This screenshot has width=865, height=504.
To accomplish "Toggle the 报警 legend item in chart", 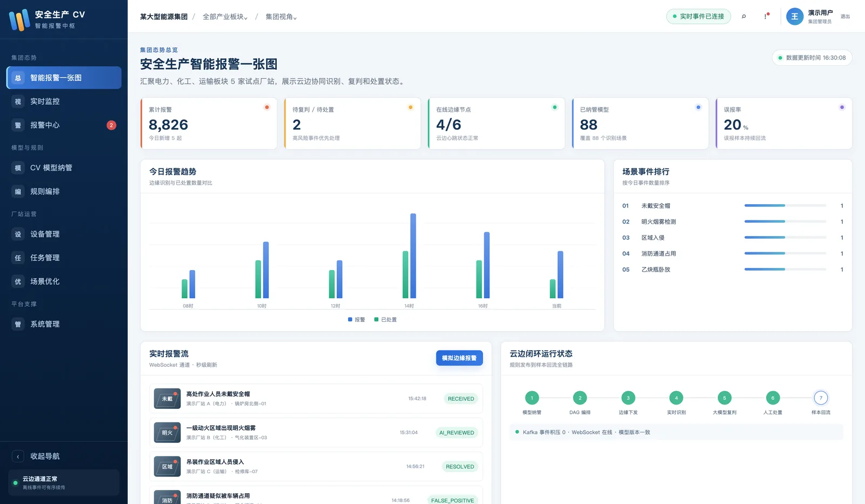I will (x=357, y=320).
